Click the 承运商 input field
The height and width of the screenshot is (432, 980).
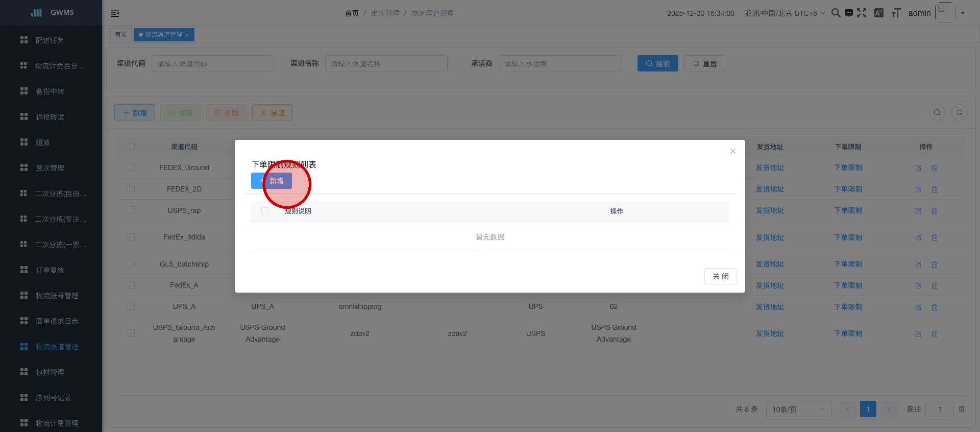560,63
